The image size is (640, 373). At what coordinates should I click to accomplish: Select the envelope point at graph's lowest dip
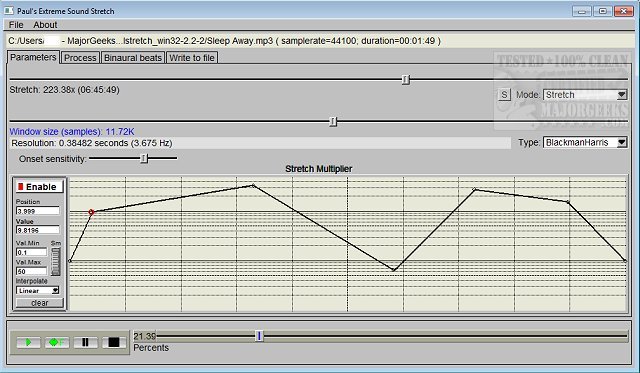[393, 270]
